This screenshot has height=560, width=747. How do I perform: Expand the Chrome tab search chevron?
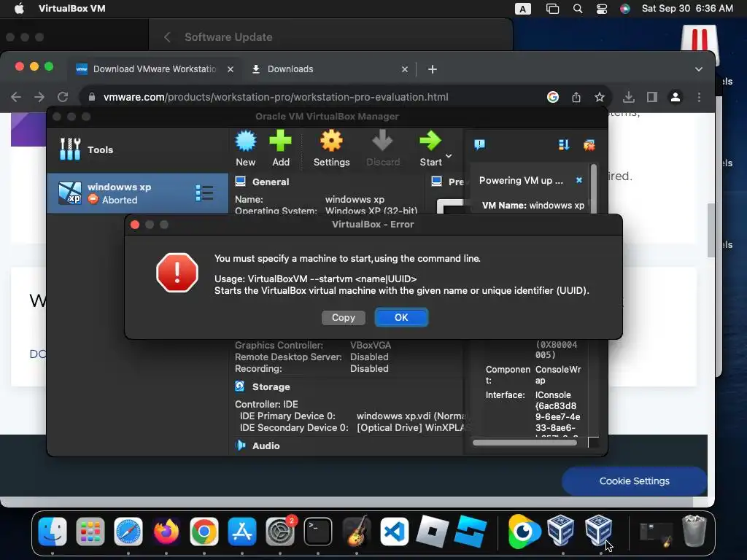698,69
